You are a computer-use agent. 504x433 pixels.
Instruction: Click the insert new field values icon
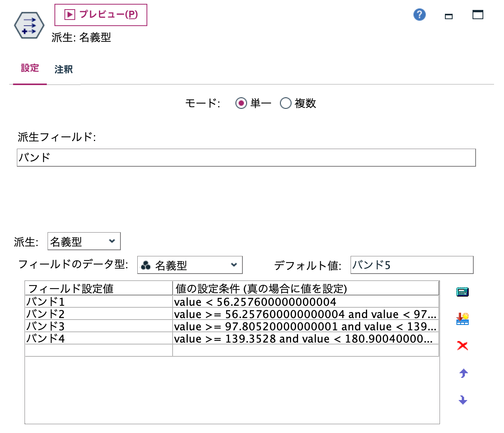[463, 318]
